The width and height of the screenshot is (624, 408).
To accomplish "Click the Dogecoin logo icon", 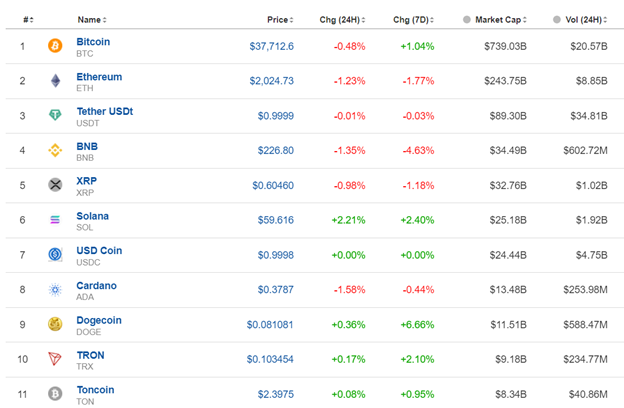I will coord(55,324).
